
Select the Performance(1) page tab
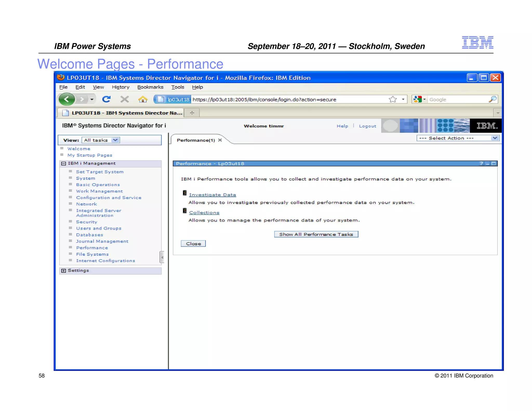pyautogui.click(x=196, y=140)
